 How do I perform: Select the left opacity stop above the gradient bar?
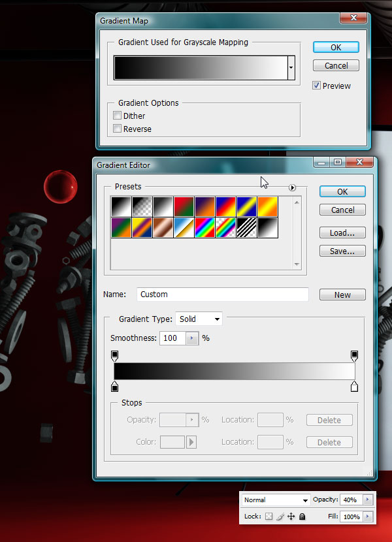pos(114,356)
